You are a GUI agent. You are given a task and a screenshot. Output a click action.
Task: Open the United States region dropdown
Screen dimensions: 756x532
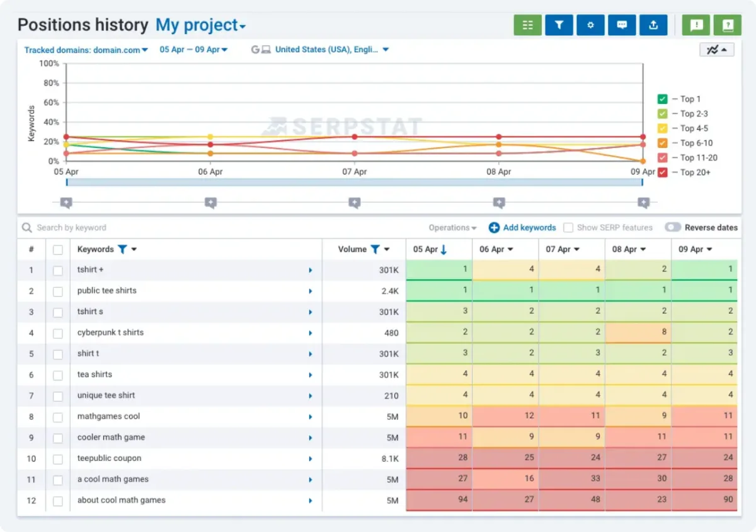[332, 50]
